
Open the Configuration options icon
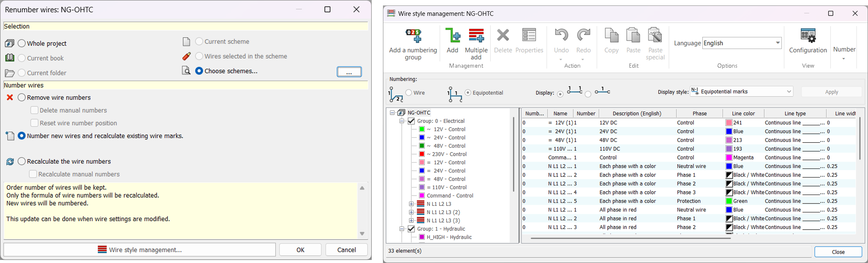tap(808, 36)
